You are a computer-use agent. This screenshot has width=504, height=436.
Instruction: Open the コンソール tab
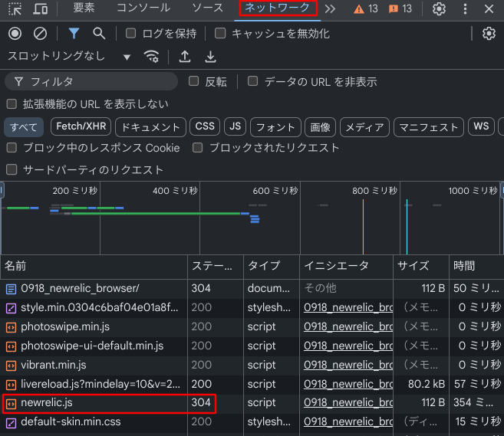pyautogui.click(x=143, y=8)
